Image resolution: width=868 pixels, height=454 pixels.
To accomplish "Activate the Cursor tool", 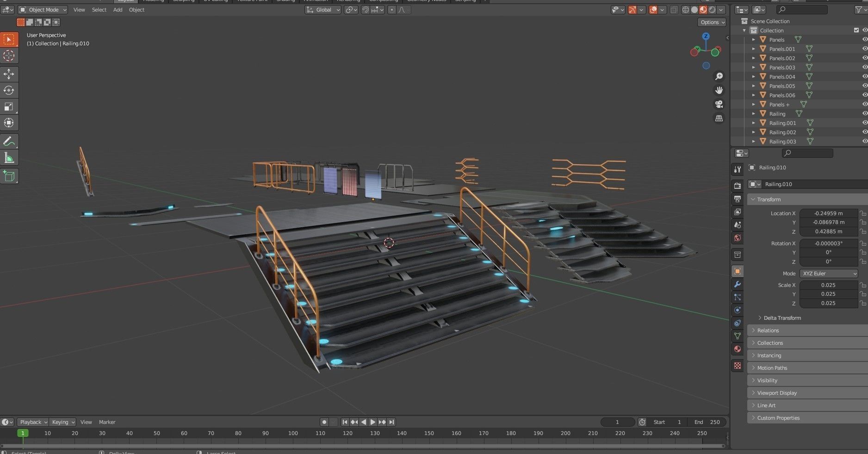I will pos(9,56).
